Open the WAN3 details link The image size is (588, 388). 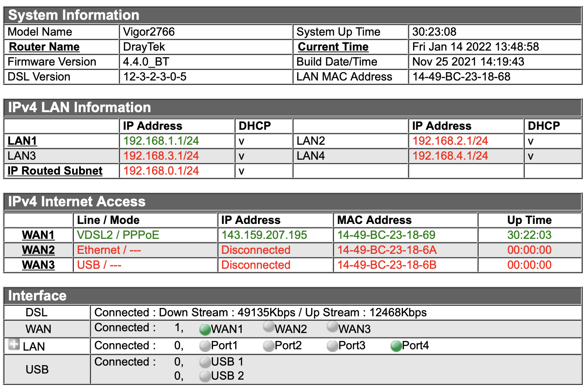(38, 265)
